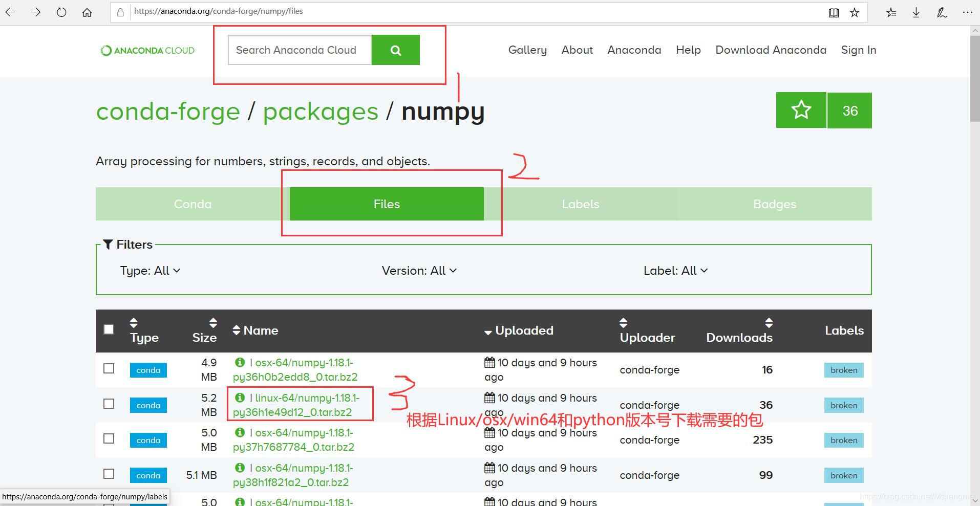Open reading view book icon
This screenshot has height=506, width=980.
click(834, 13)
